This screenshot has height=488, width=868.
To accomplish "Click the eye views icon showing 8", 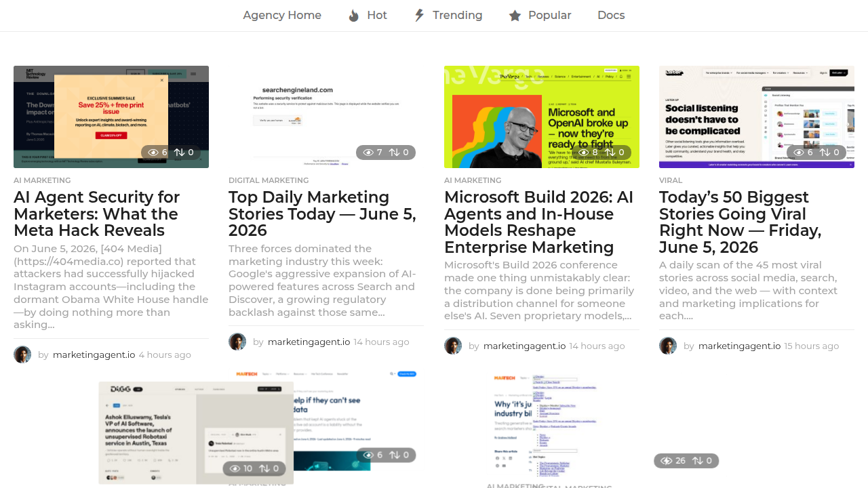I will coord(584,152).
